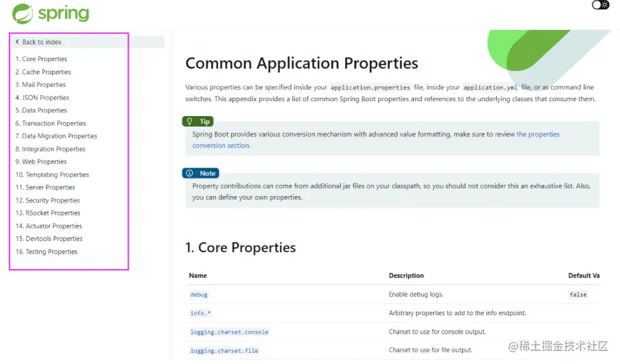Open 2. Cache Properties section

pos(43,72)
